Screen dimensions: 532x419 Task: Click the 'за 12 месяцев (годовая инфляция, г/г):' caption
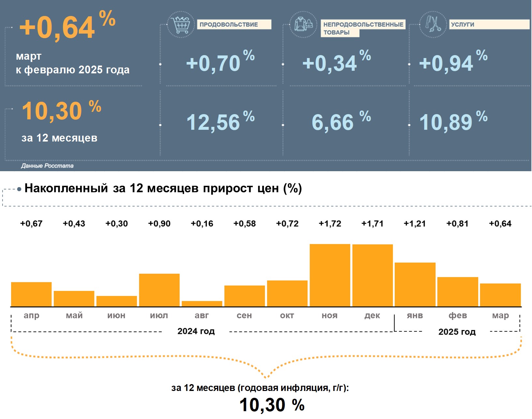coord(260,388)
